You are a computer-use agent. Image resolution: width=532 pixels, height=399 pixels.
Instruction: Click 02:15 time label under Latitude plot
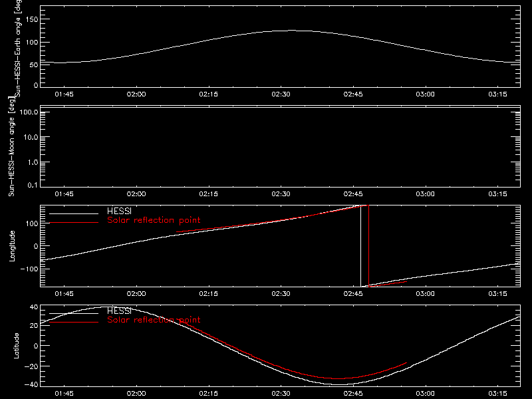coord(209,394)
